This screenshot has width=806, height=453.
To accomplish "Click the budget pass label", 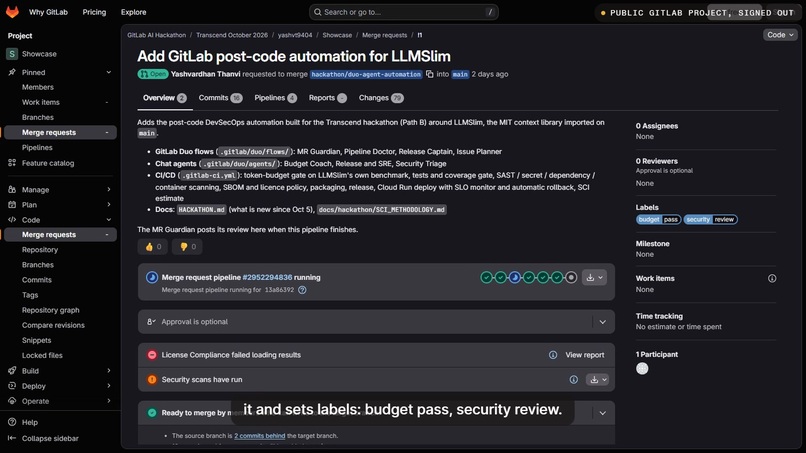I will tap(658, 220).
